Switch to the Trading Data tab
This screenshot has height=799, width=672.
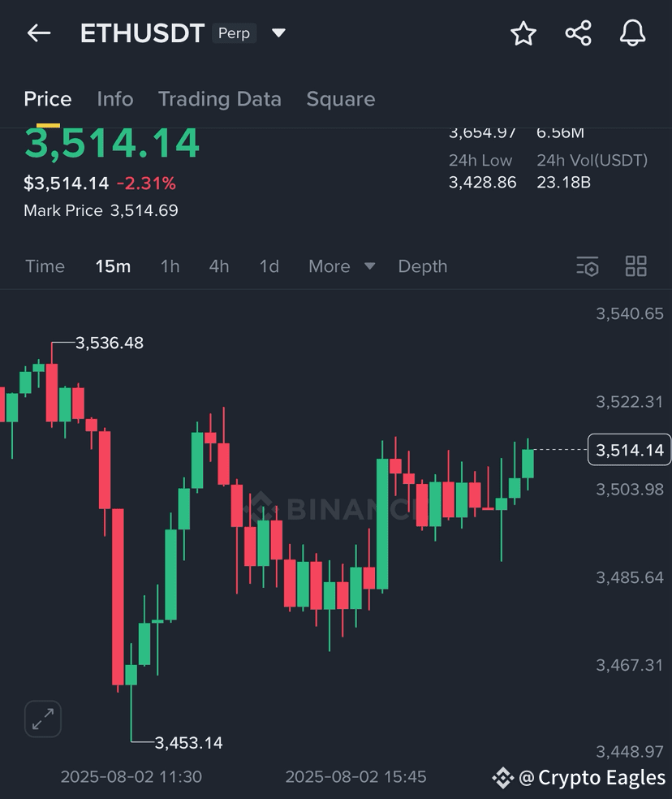(219, 98)
